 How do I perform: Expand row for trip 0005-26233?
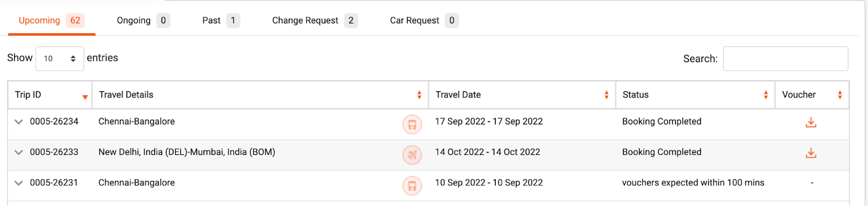click(x=18, y=152)
